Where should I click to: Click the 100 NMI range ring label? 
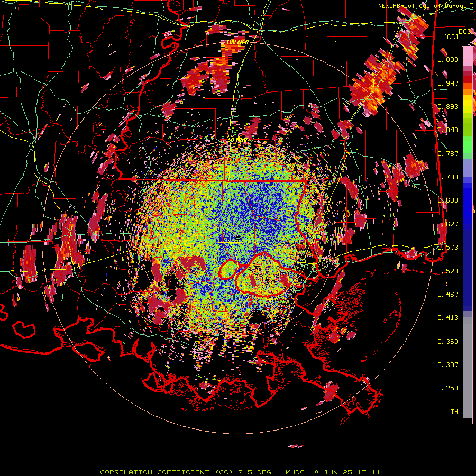point(237,42)
